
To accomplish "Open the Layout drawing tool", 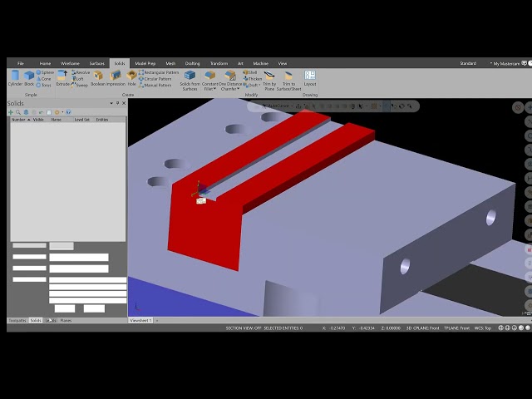I will tap(310, 78).
